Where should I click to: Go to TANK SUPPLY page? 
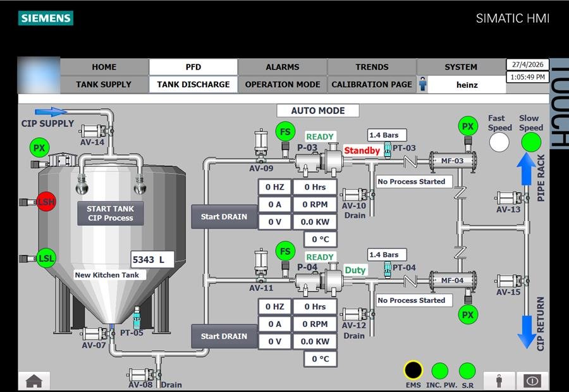[x=104, y=84]
